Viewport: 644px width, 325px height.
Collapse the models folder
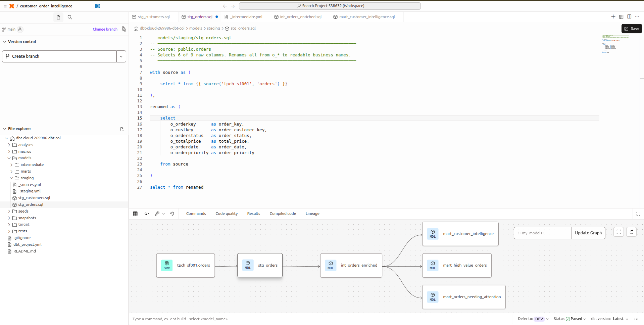[x=9, y=158]
